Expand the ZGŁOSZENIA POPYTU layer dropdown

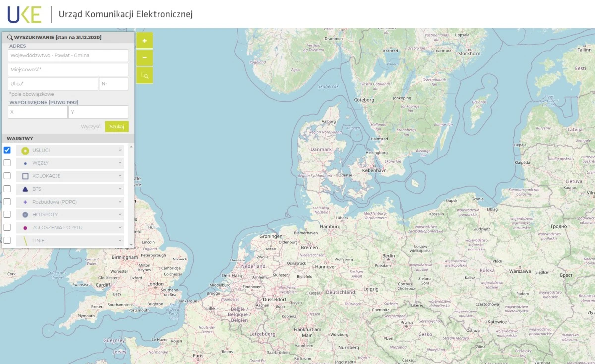pyautogui.click(x=120, y=228)
